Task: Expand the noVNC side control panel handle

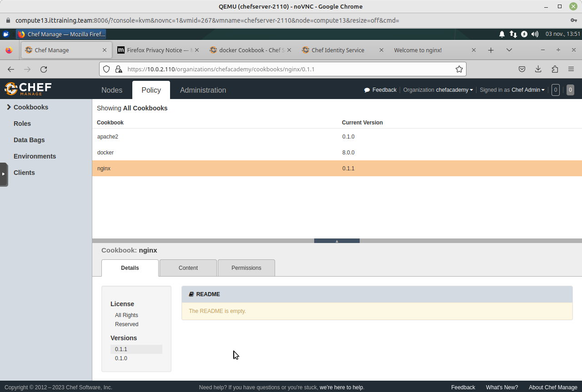Action: pyautogui.click(x=3, y=174)
